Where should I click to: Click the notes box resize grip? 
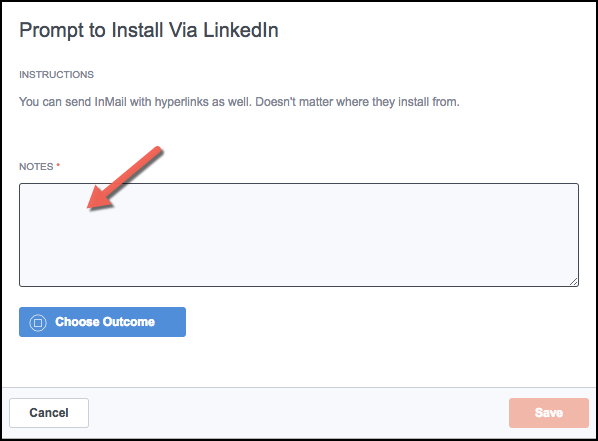click(574, 282)
